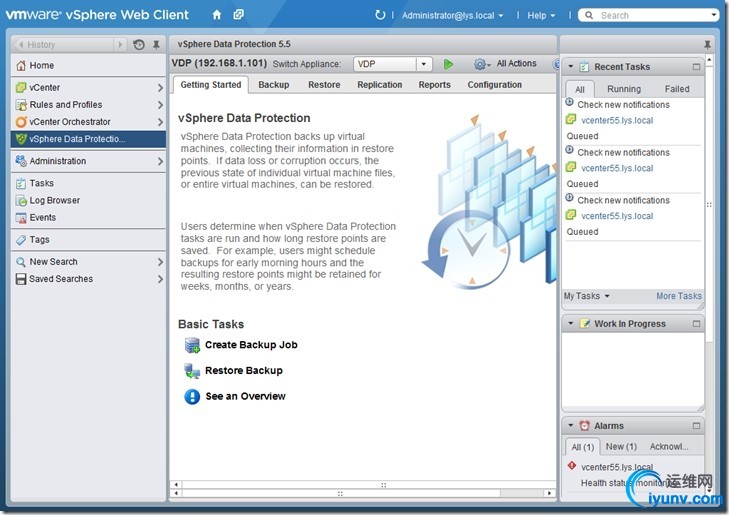This screenshot has width=729, height=515.
Task: Open Tags in the navigator
Action: tap(88, 240)
